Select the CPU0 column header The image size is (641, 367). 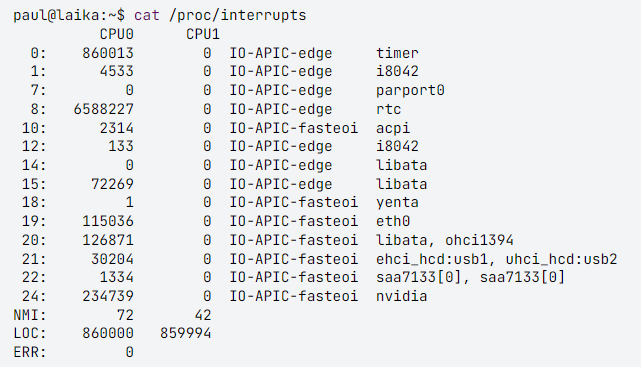click(117, 34)
